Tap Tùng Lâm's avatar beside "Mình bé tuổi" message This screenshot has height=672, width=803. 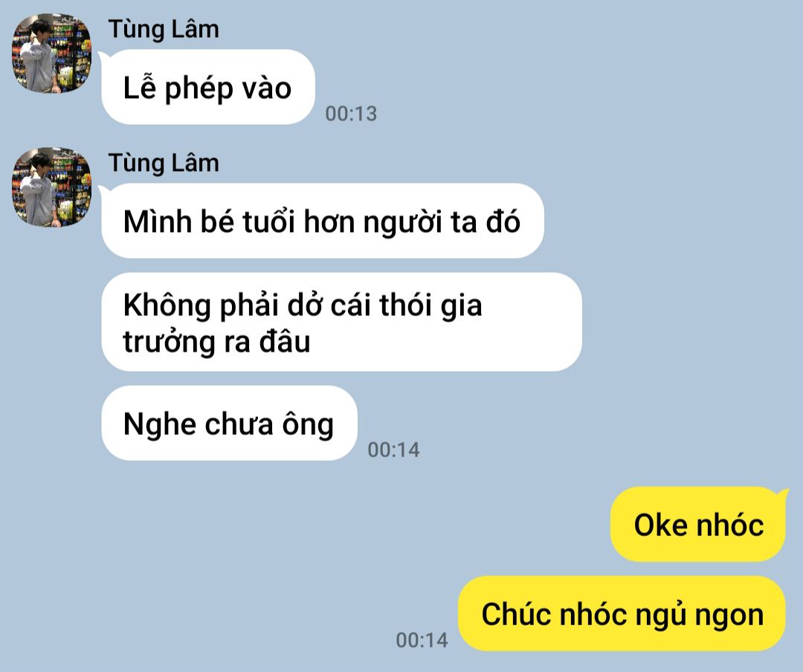coord(51,187)
